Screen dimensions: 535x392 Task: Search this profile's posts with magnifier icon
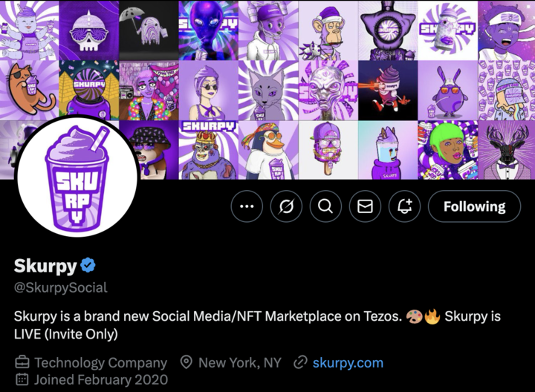(325, 206)
